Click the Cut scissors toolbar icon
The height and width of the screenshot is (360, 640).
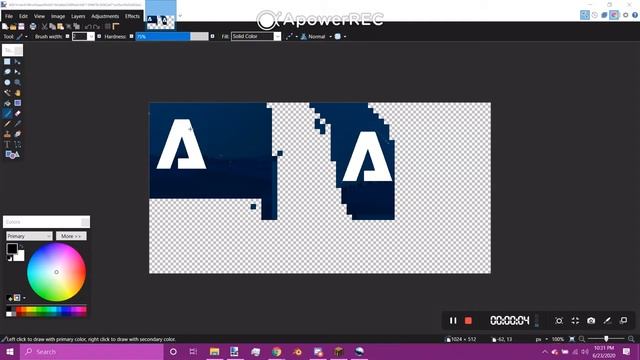point(44,27)
